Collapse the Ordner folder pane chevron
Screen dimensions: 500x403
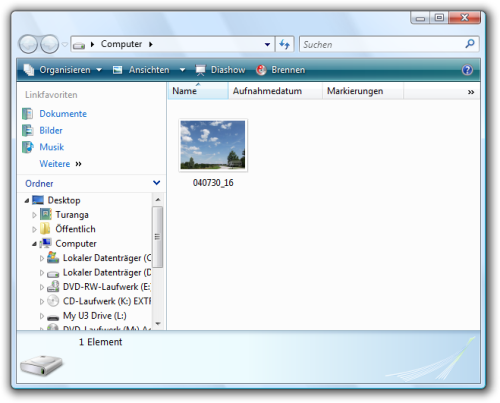click(156, 183)
